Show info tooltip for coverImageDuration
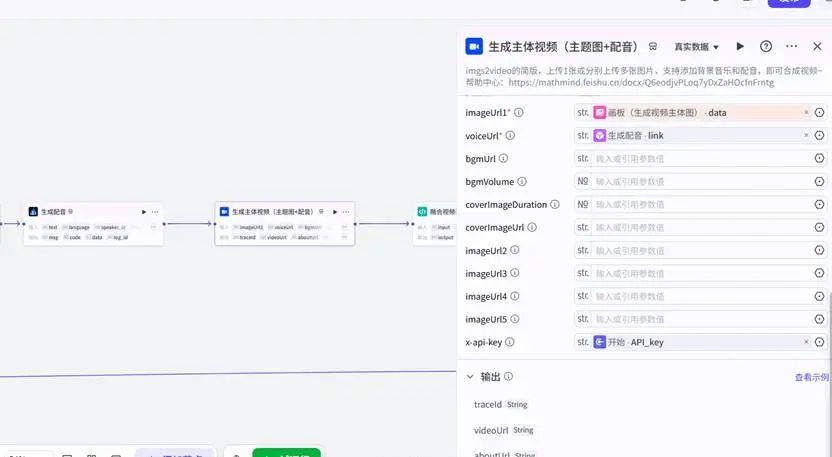 [554, 204]
